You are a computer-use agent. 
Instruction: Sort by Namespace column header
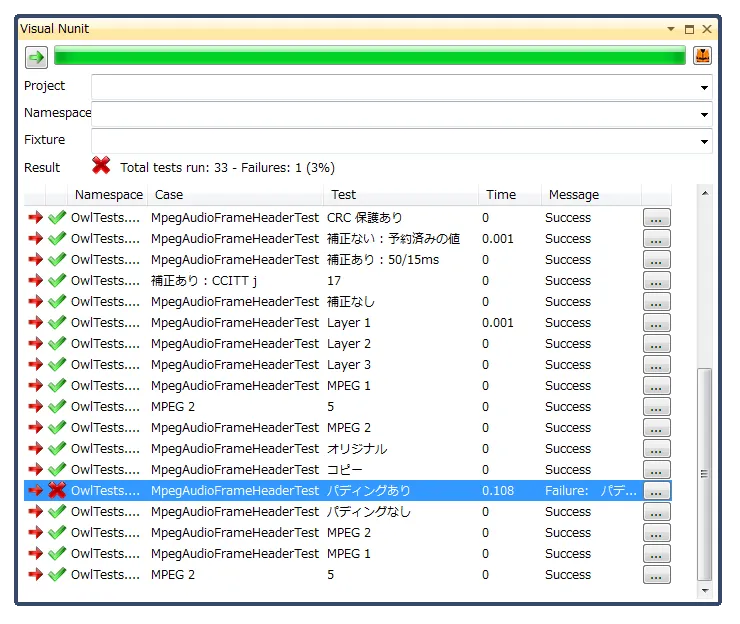click(109, 194)
